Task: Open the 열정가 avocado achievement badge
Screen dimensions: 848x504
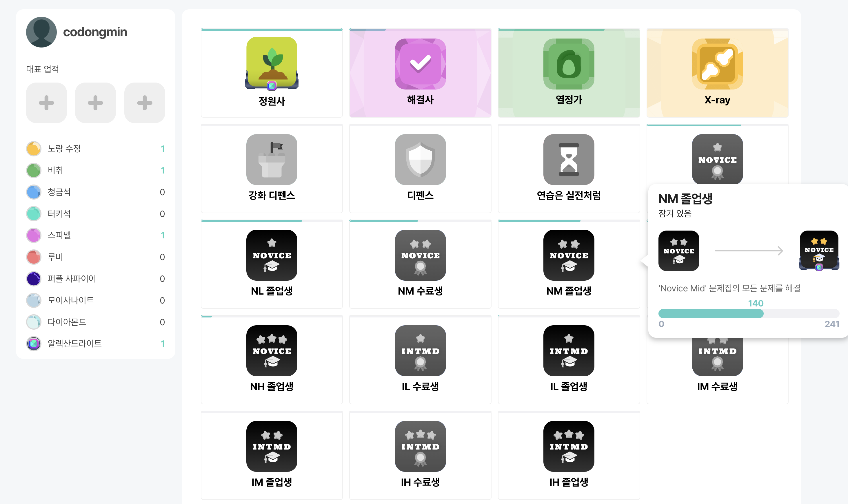Action: (x=569, y=73)
